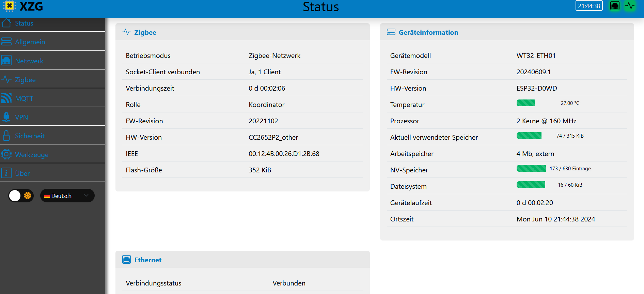Click the Geräteinformation card title
The height and width of the screenshot is (294, 644).
[x=428, y=32]
